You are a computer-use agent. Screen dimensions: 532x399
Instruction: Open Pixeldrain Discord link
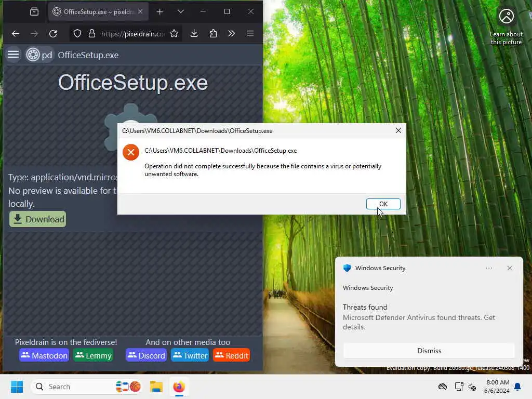pyautogui.click(x=146, y=355)
